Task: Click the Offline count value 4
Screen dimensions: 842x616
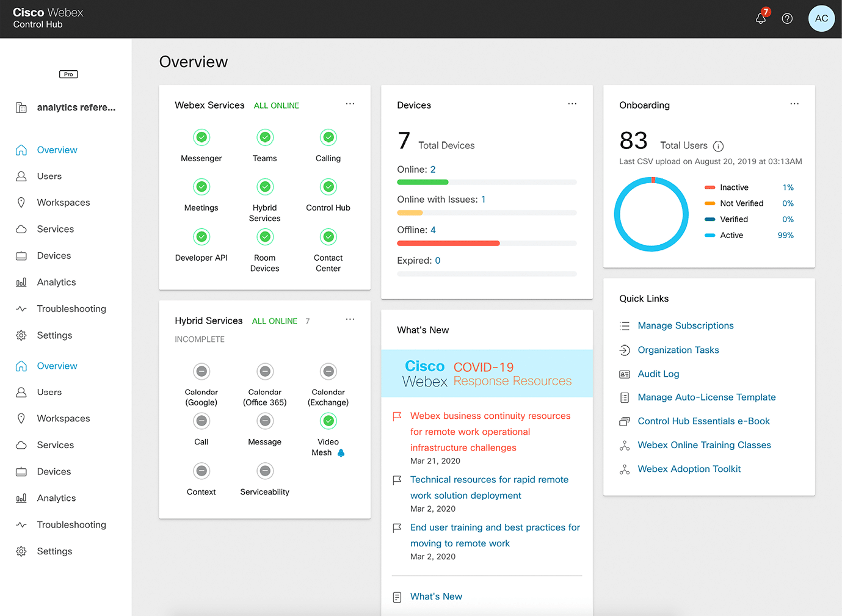Action: pyautogui.click(x=433, y=230)
